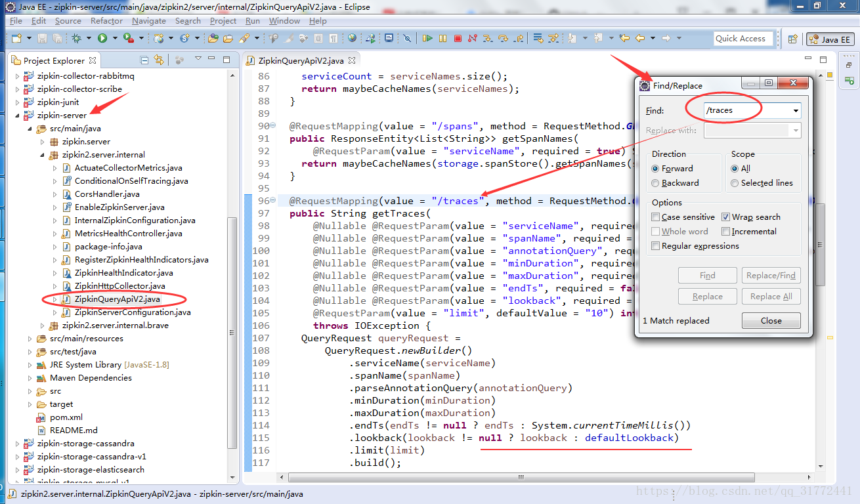Screen dimensions: 860x504
Task: Collapse the src/main/java folder
Action: coord(30,129)
